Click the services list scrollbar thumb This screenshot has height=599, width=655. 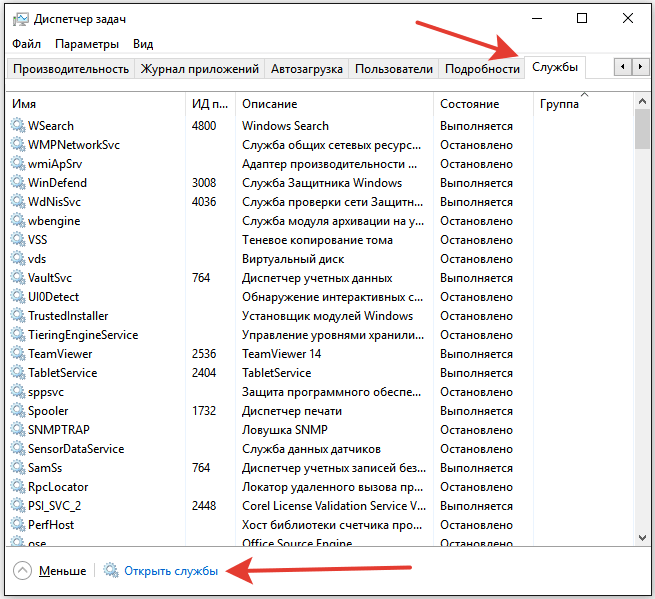[642, 129]
